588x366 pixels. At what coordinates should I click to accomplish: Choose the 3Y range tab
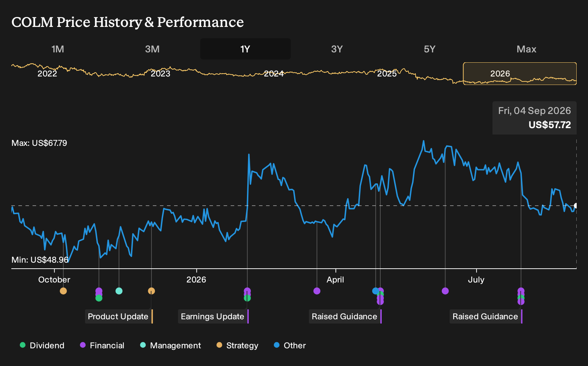click(337, 49)
